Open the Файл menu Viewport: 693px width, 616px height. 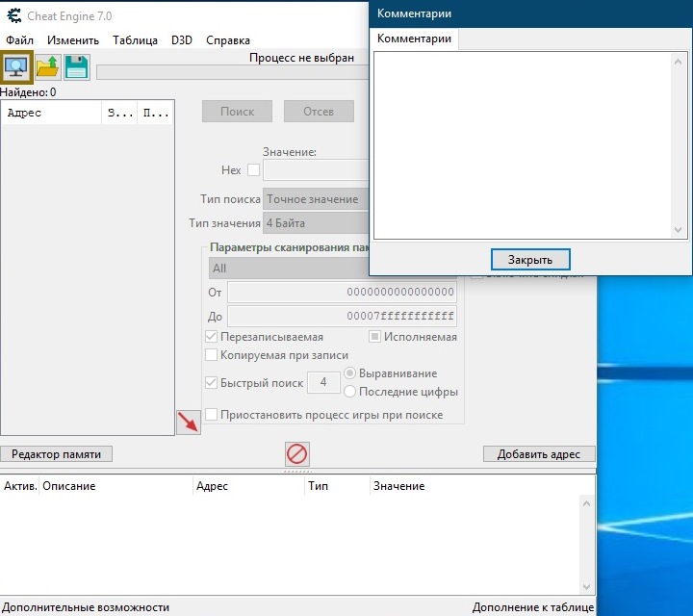point(19,40)
